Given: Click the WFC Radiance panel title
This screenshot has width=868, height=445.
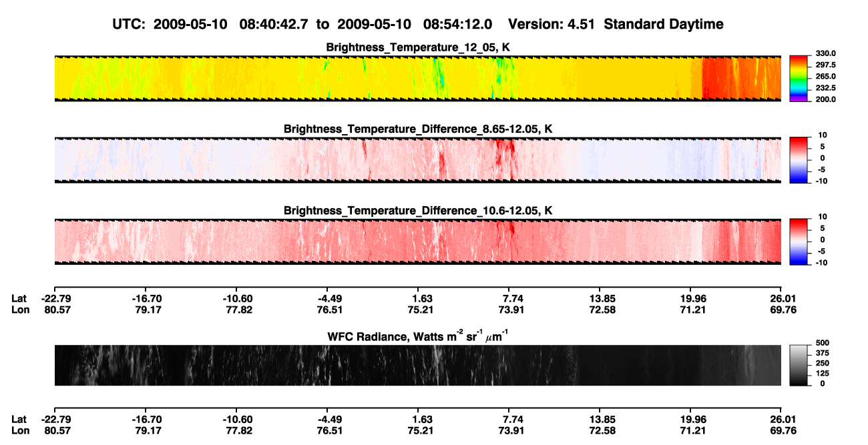Looking at the screenshot, I should point(418,336).
